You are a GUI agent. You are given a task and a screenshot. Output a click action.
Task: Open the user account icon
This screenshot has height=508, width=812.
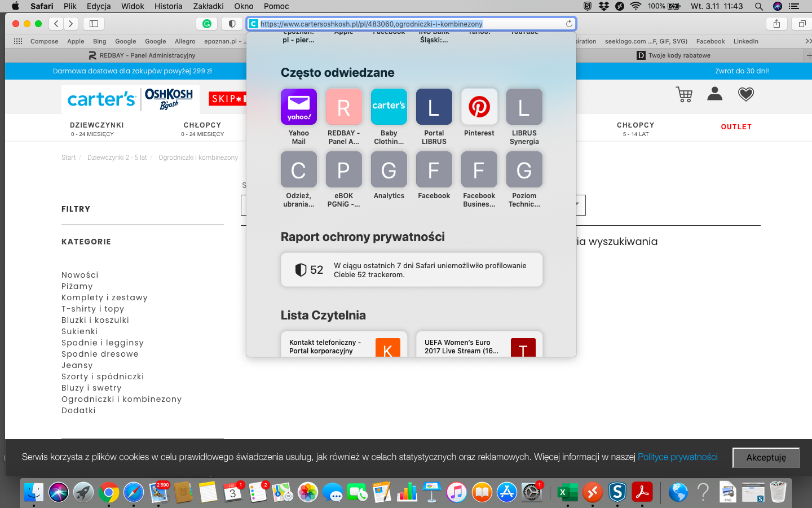pos(714,94)
